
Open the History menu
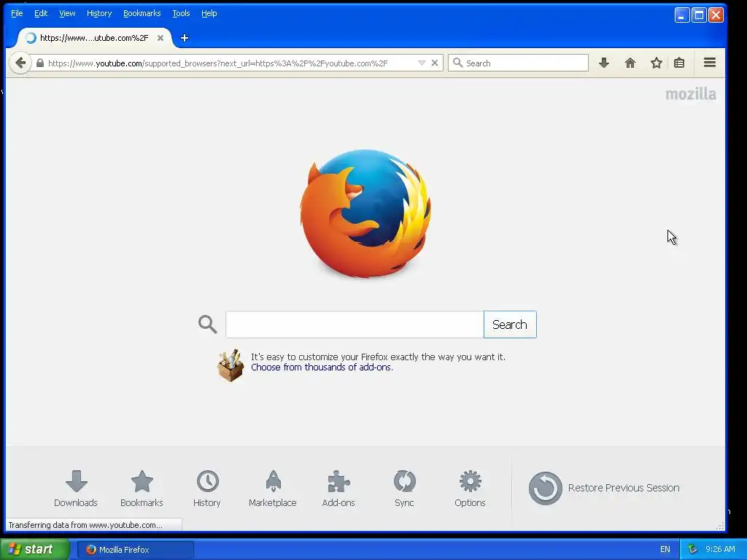[99, 13]
